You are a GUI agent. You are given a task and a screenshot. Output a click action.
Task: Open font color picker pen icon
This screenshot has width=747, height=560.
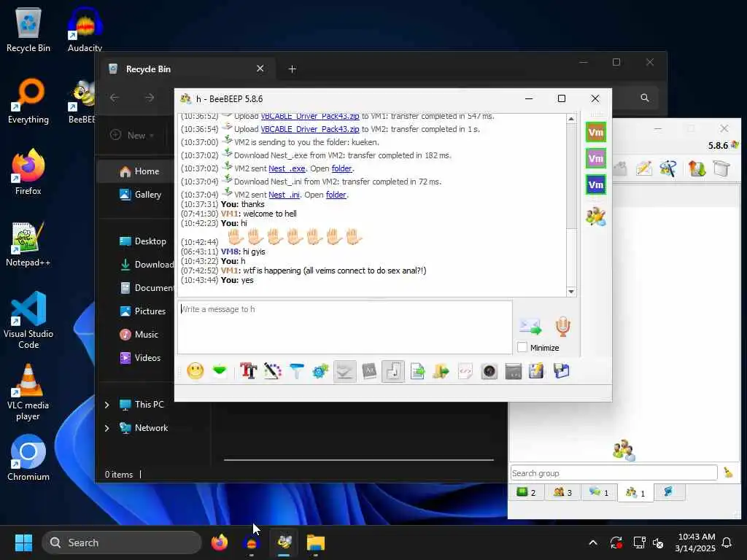pyautogui.click(x=273, y=371)
